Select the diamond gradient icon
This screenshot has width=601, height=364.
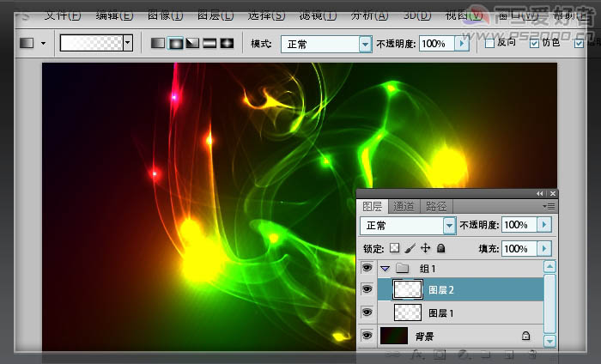[227, 43]
